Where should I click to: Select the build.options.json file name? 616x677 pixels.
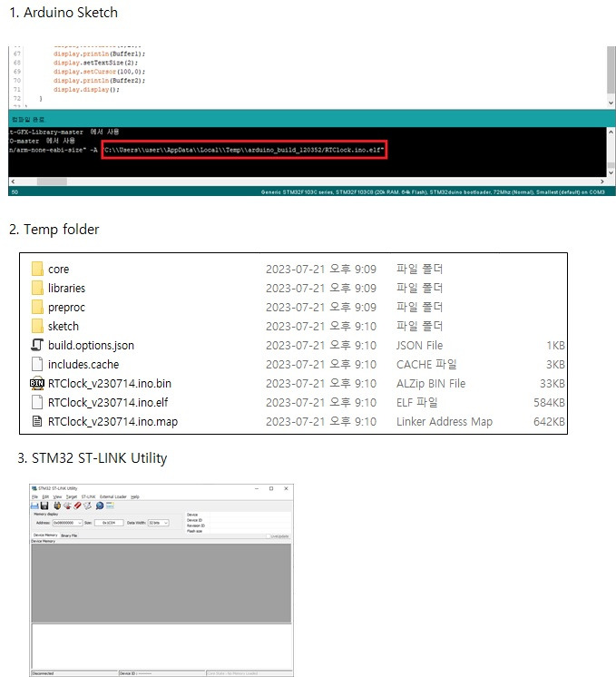pyautogui.click(x=91, y=346)
